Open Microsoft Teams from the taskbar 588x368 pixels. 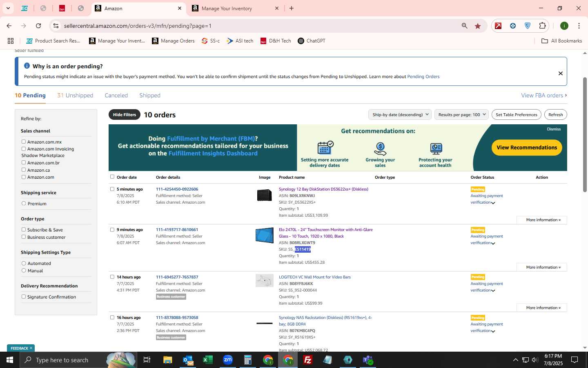coord(368,360)
